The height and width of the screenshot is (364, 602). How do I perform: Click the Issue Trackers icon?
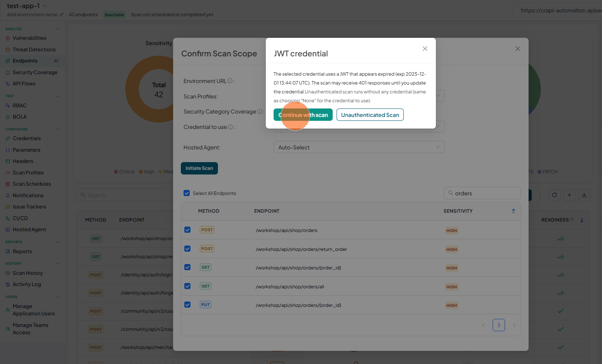[x=8, y=207]
